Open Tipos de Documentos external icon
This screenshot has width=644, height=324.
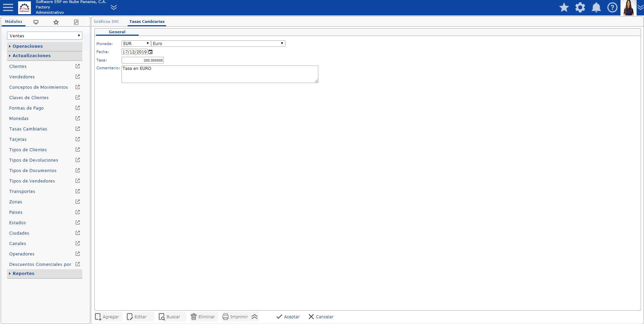pyautogui.click(x=78, y=170)
